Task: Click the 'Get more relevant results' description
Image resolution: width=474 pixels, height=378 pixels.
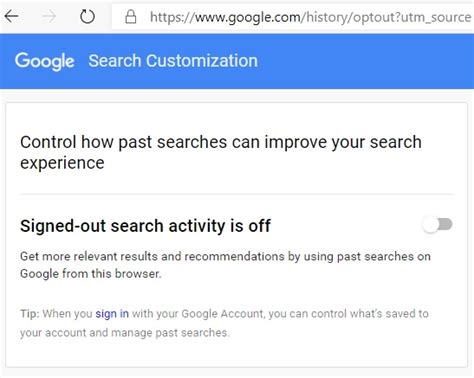Action: [225, 265]
